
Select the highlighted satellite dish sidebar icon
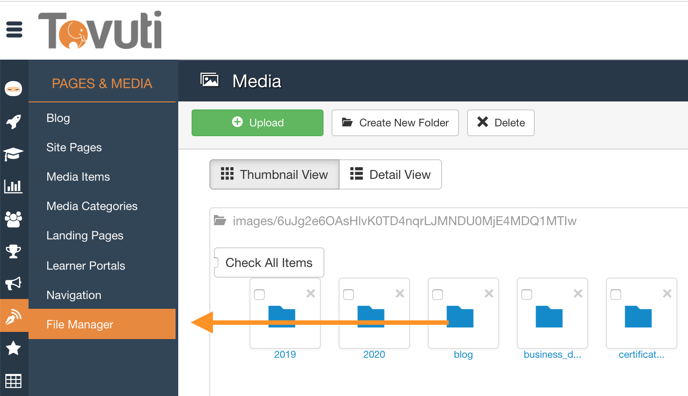pos(14,316)
